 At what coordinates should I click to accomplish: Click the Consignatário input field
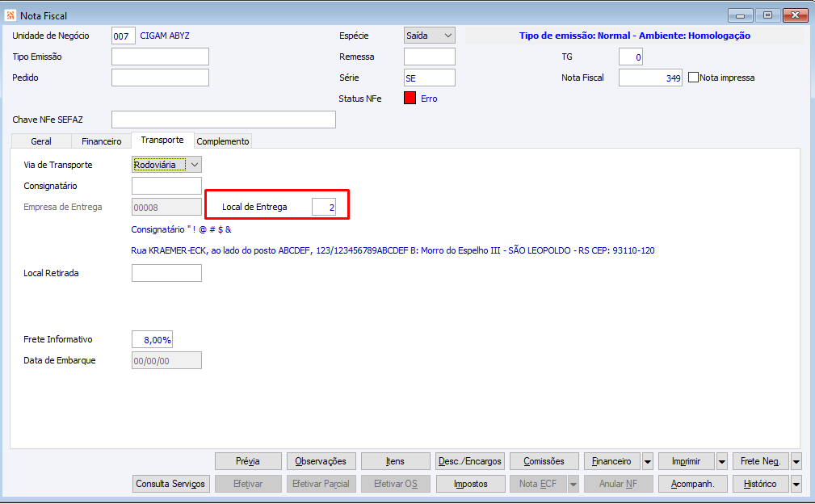pyautogui.click(x=166, y=186)
